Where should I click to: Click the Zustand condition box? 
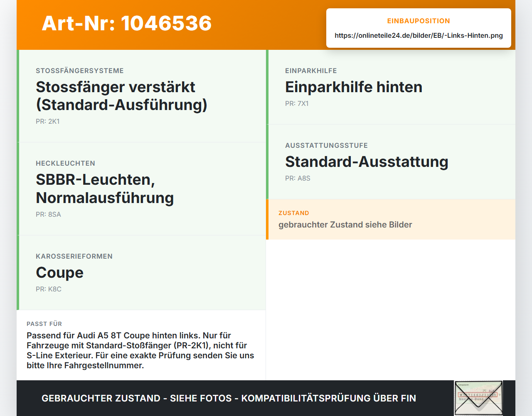pos(391,219)
